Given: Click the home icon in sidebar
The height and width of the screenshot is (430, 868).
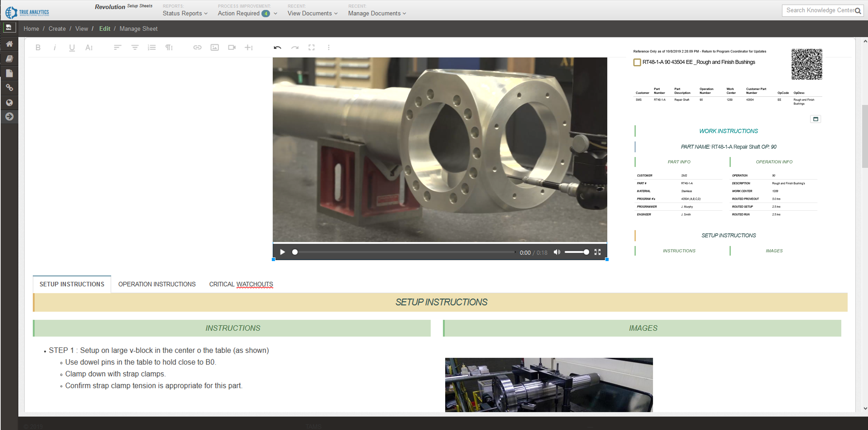Looking at the screenshot, I should 9,44.
